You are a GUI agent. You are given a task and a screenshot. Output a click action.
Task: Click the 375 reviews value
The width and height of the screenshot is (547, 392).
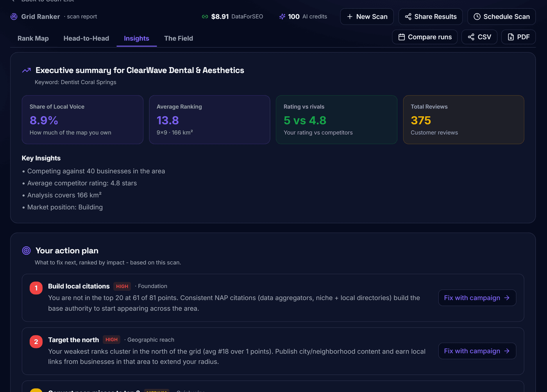(x=421, y=120)
